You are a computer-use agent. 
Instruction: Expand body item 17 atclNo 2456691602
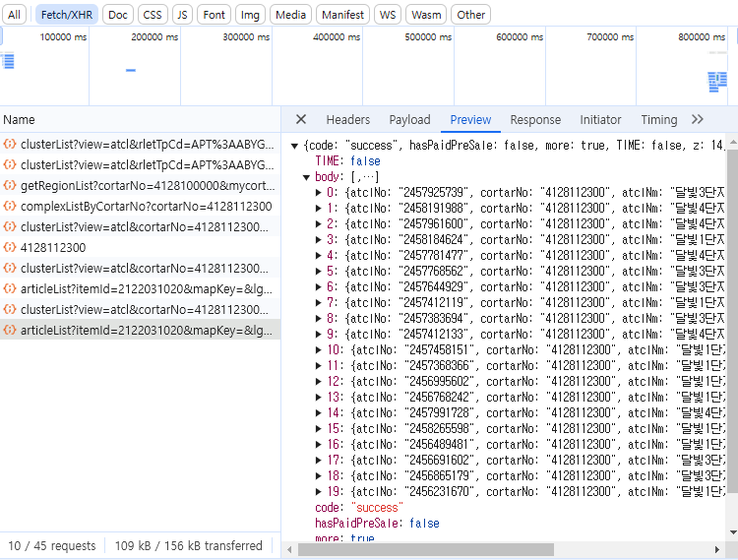click(x=319, y=461)
